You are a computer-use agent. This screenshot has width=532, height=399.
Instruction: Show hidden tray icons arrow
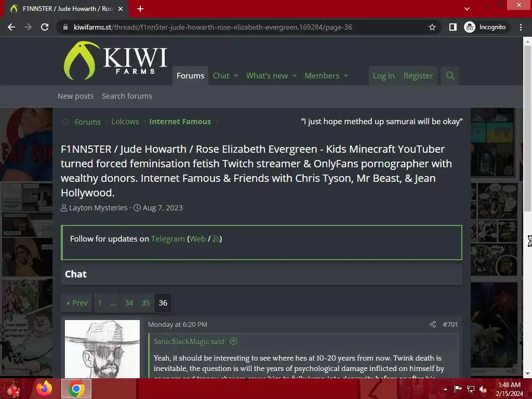click(x=445, y=389)
